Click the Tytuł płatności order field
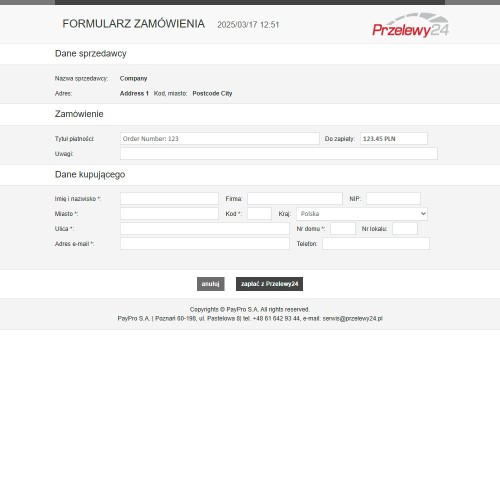The height and width of the screenshot is (500, 500). 220,139
